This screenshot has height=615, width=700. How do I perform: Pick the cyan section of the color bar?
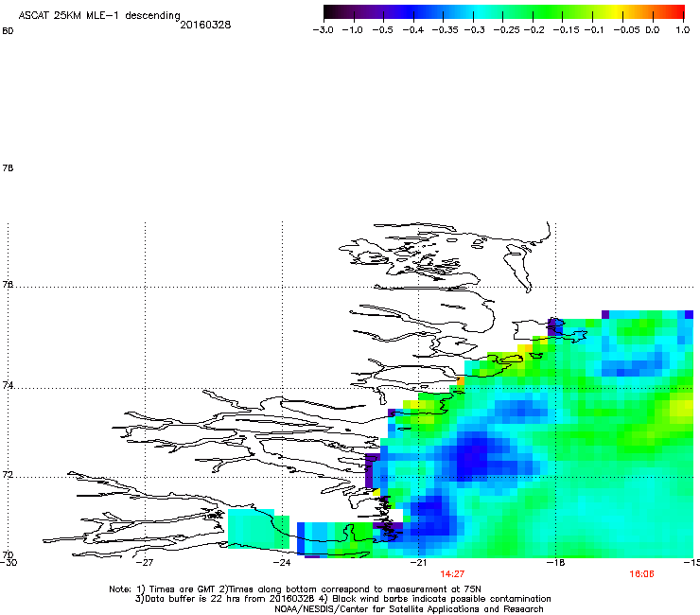click(480, 12)
